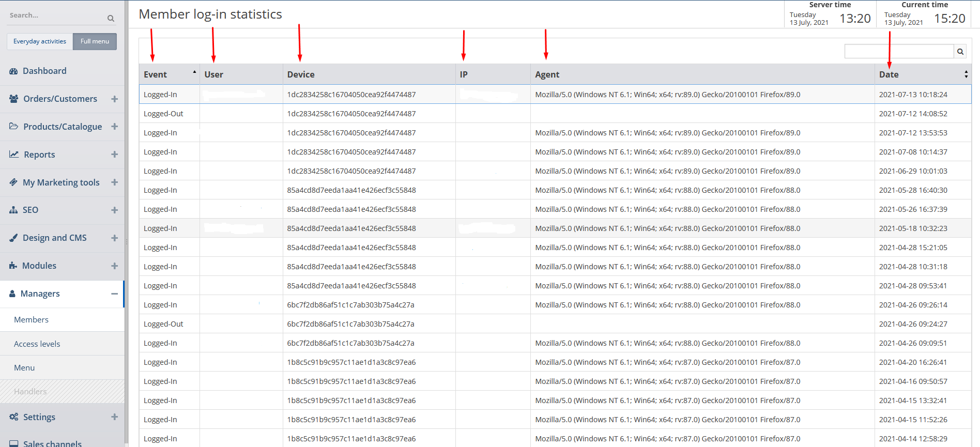
Task: Click the Modules puzzle icon
Action: [x=13, y=266]
